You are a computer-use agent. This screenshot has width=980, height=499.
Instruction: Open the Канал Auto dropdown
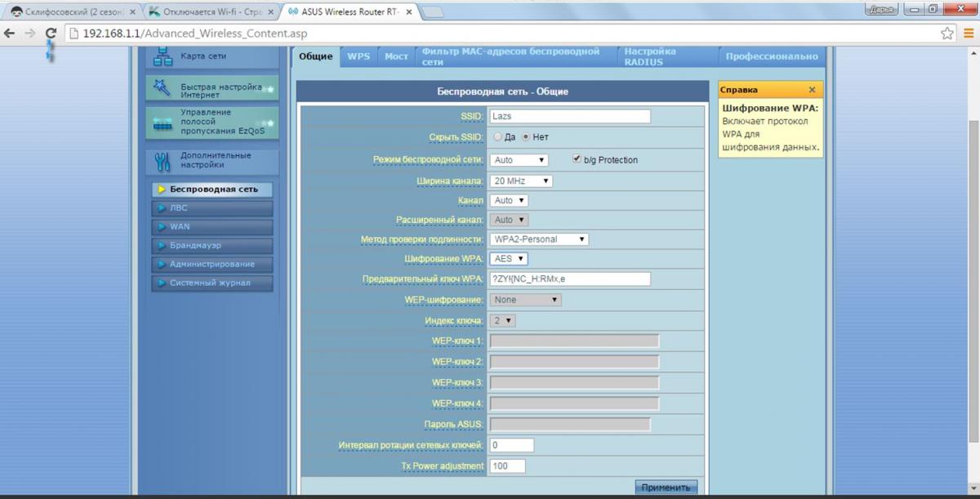click(x=510, y=200)
